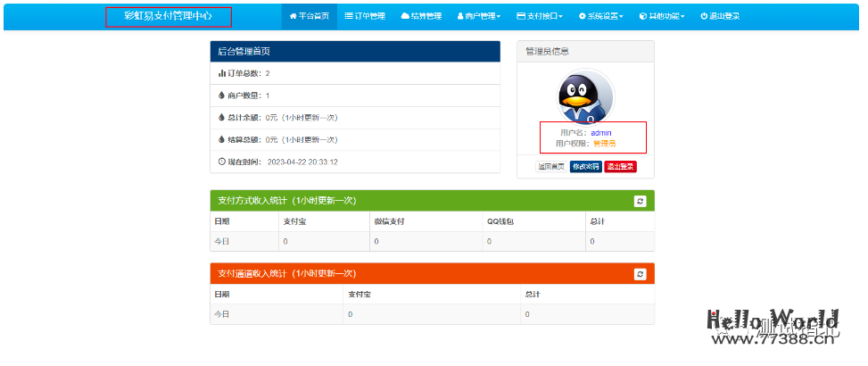The width and height of the screenshot is (868, 366).
Task: Refresh the 支付方式收入统计 panel
Action: (641, 201)
